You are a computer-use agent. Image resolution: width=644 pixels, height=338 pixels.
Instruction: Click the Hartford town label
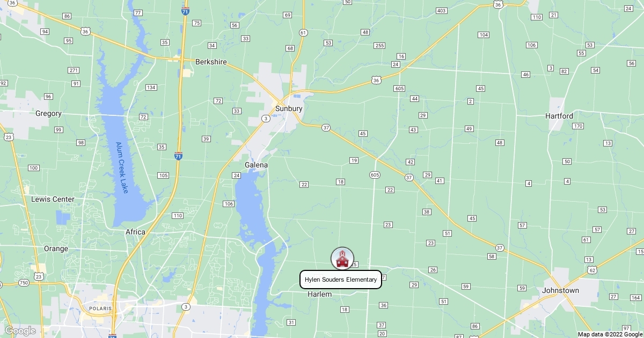coord(559,116)
